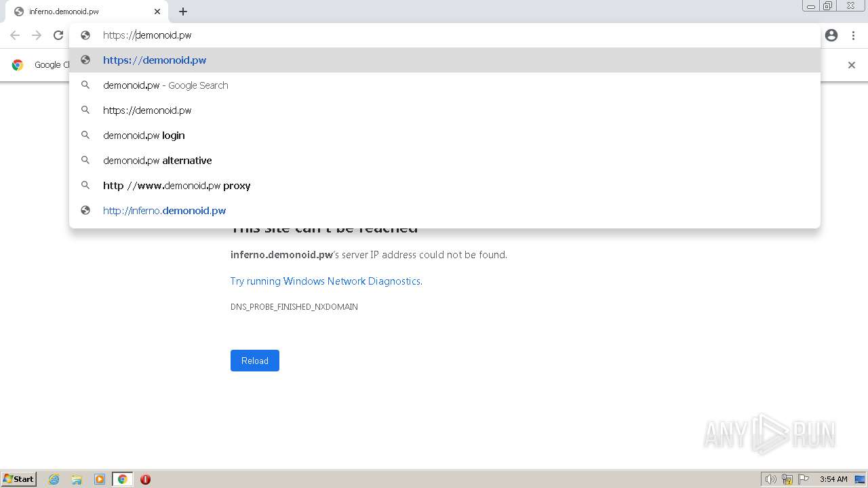Click the Google Chrome logo in infobar

tap(18, 65)
